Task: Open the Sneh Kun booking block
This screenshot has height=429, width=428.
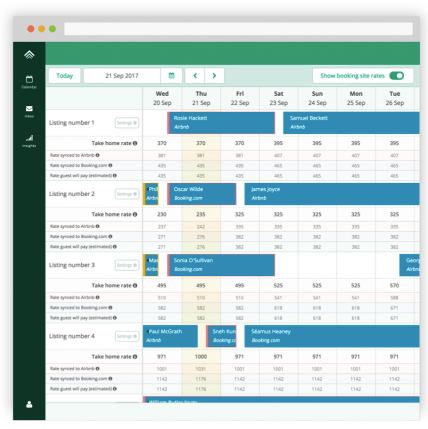Action: [x=221, y=336]
